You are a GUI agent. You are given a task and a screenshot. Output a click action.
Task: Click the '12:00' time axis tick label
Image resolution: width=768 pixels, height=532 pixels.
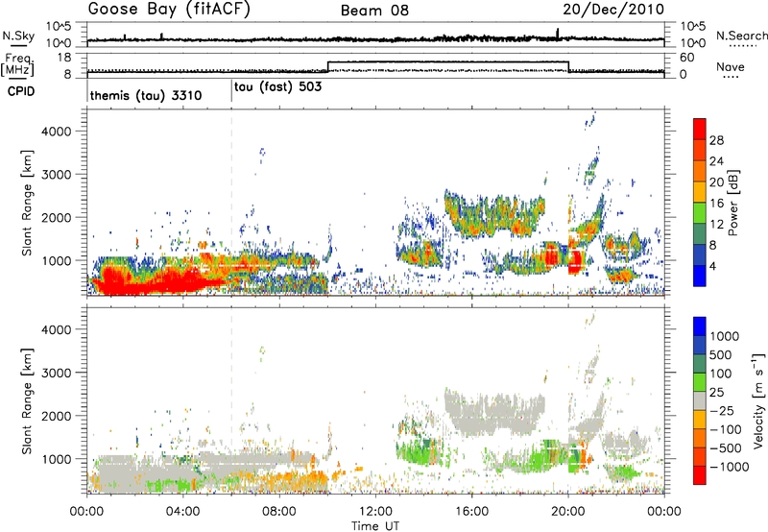[375, 512]
